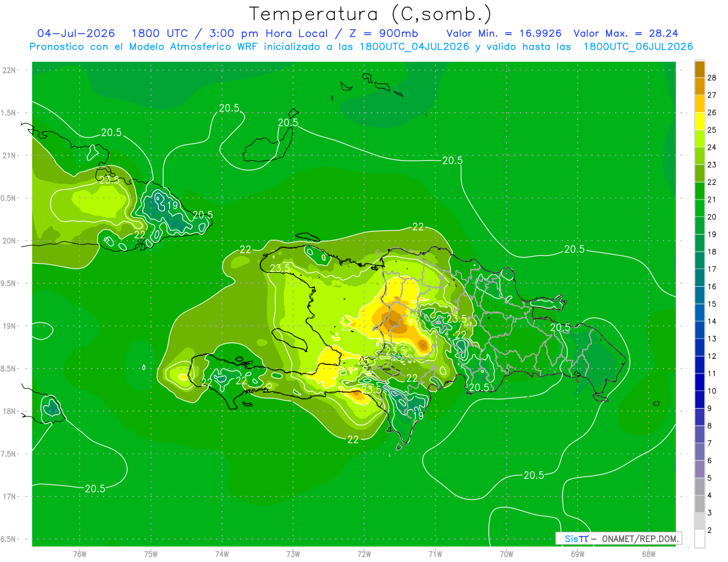The width and height of the screenshot is (728, 562).
Task: Select the yellow swatch between 25 and 26
Action: [x=699, y=121]
